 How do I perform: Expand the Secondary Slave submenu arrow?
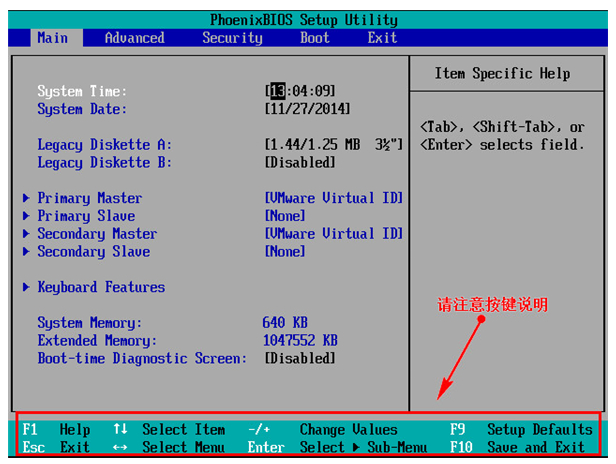click(26, 251)
